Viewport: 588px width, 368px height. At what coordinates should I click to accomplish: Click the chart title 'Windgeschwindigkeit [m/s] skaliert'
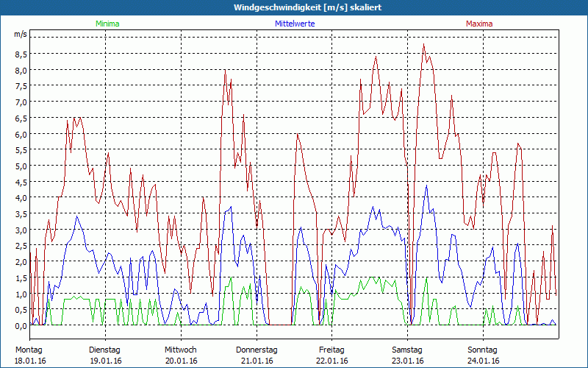pyautogui.click(x=307, y=7)
